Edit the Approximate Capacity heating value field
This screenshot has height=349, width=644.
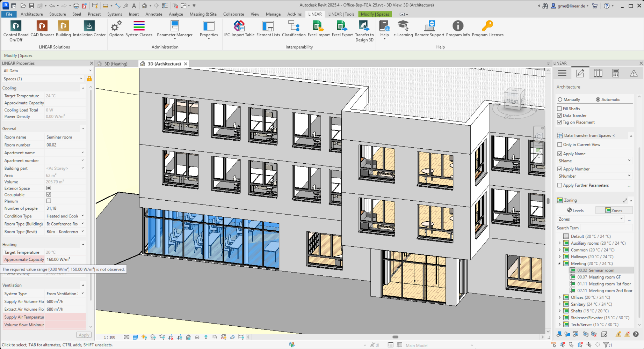65,259
